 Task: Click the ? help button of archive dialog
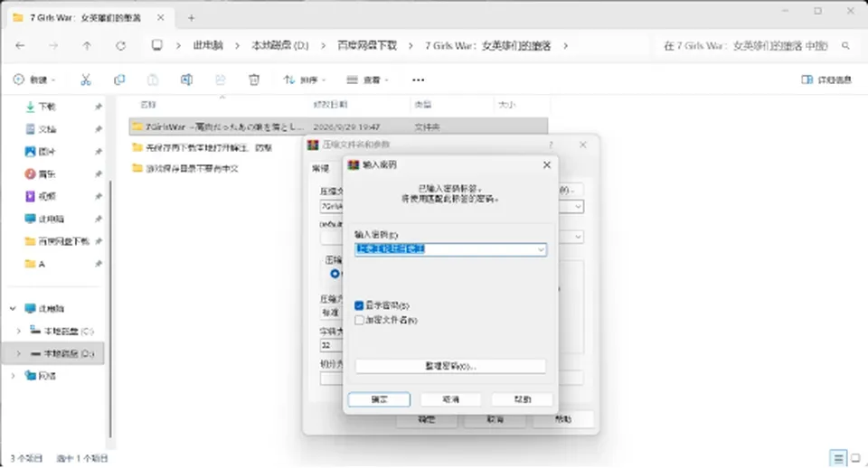click(551, 145)
